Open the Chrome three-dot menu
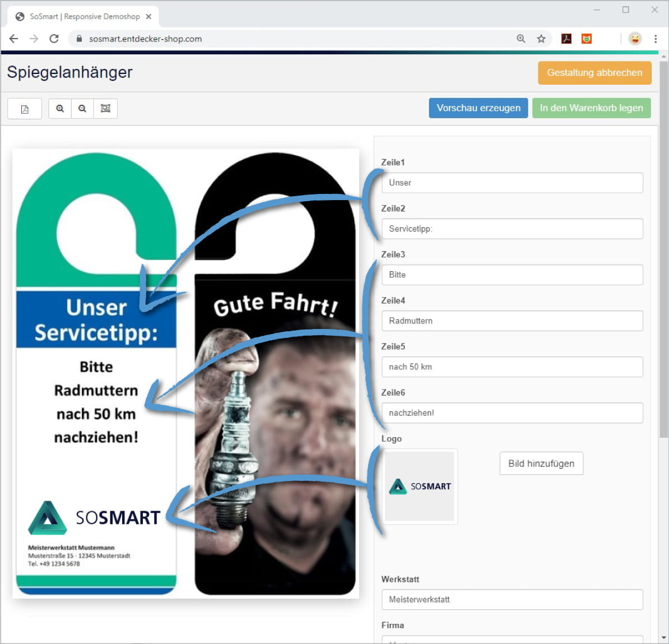 tap(655, 39)
